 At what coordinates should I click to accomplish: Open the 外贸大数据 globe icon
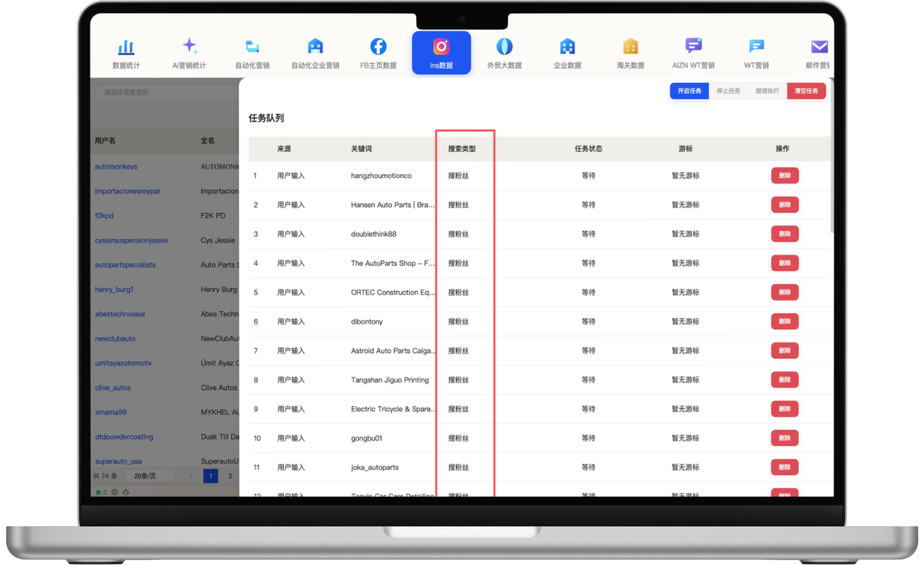pyautogui.click(x=505, y=46)
